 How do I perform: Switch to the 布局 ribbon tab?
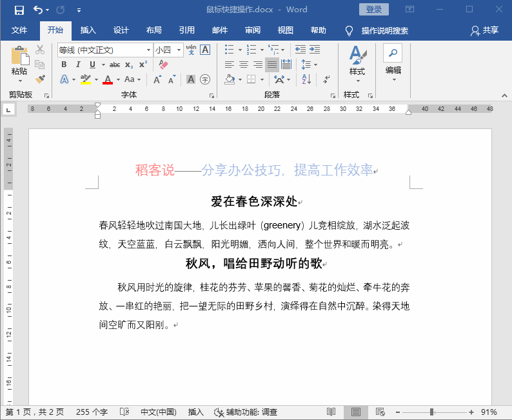coord(154,30)
